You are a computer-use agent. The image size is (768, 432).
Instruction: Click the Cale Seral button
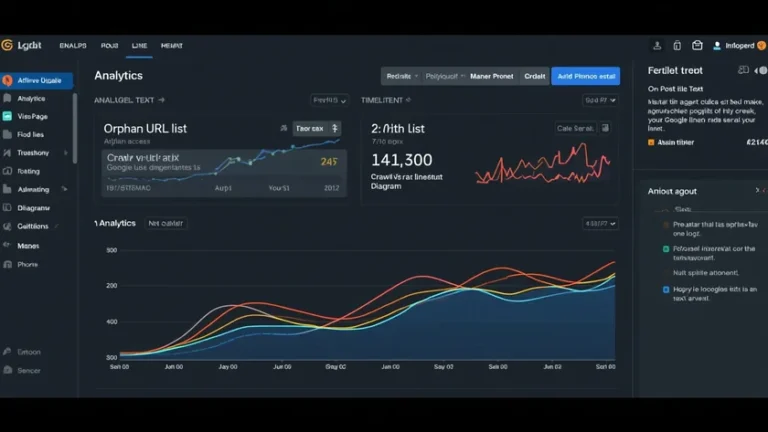click(x=575, y=128)
